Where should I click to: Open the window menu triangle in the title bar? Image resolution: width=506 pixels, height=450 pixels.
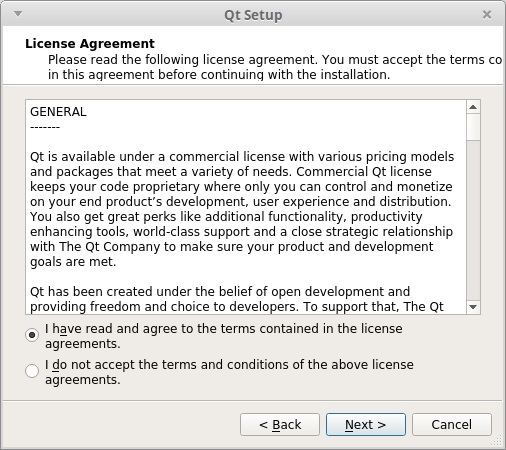(18, 14)
